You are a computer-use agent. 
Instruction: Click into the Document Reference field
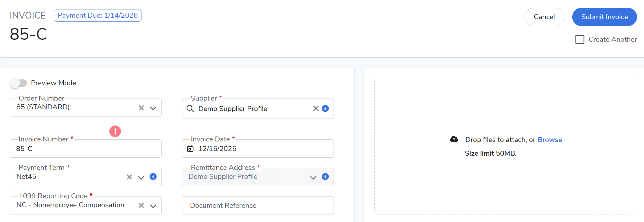click(x=257, y=205)
